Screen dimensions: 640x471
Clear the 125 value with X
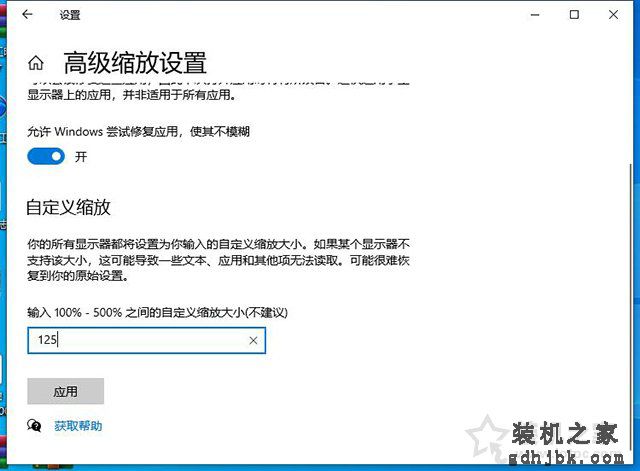pos(253,340)
